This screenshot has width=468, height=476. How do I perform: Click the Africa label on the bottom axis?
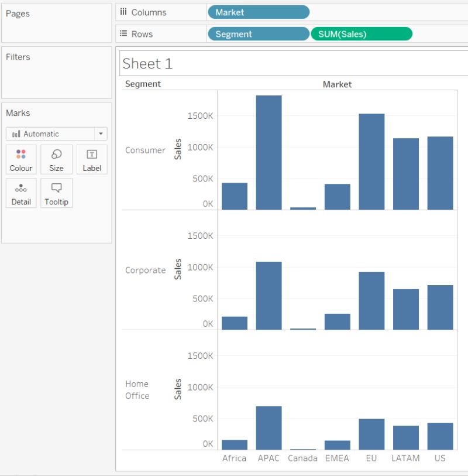pos(234,458)
